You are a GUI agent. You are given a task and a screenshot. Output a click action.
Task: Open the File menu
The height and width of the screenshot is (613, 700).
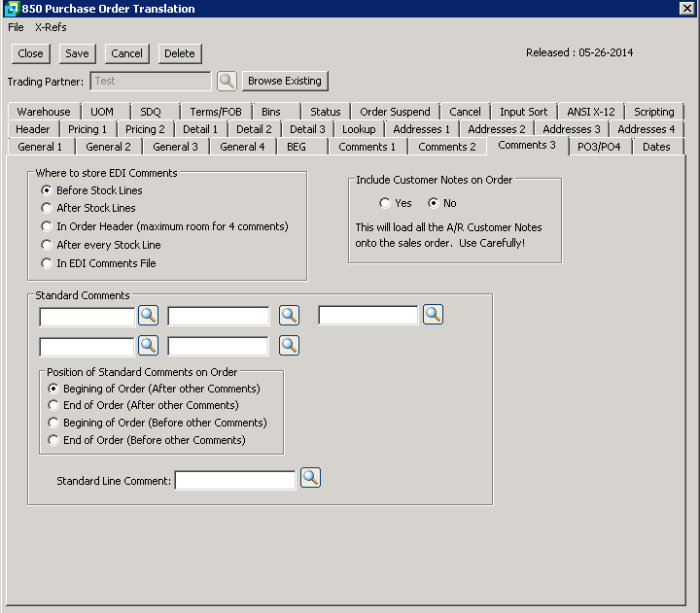[16, 27]
